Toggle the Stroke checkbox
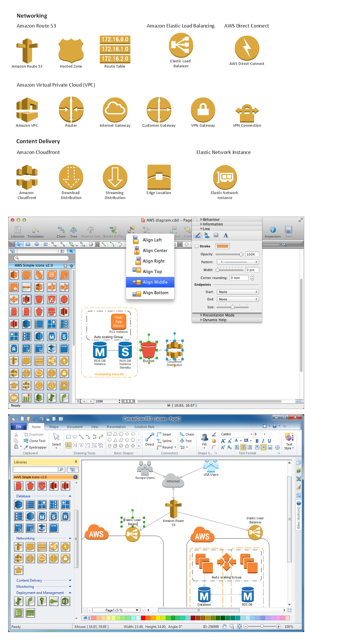351x644 pixels. (x=197, y=246)
